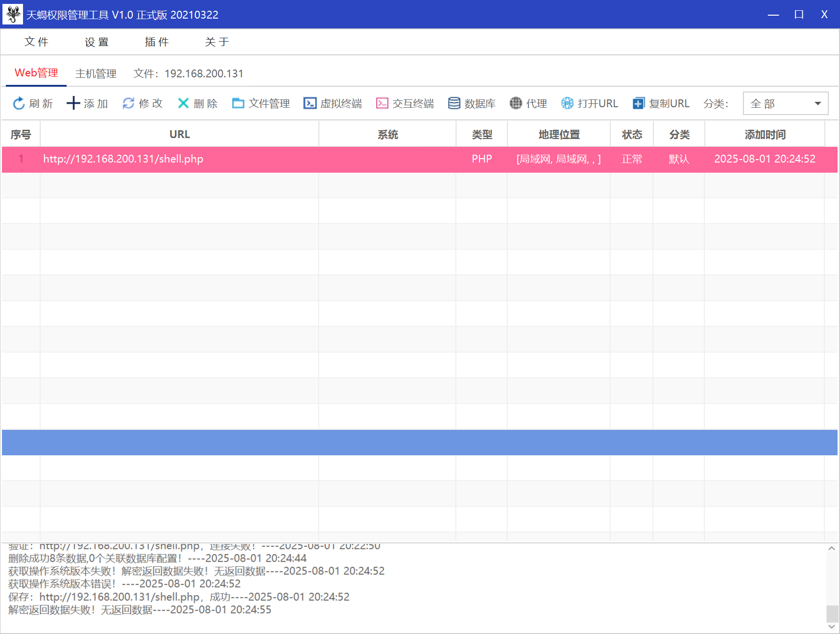
Task: Sort by the 类型 column header
Action: tap(482, 134)
